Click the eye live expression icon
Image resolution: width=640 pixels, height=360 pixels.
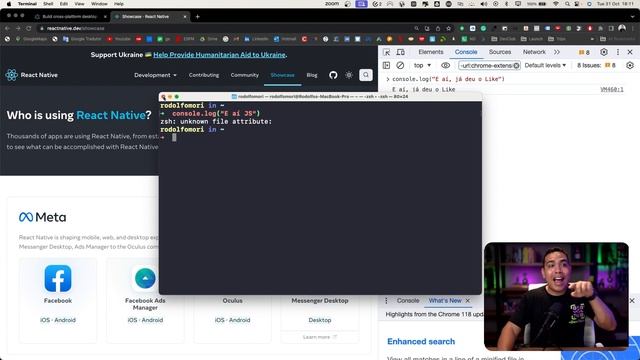(x=445, y=65)
